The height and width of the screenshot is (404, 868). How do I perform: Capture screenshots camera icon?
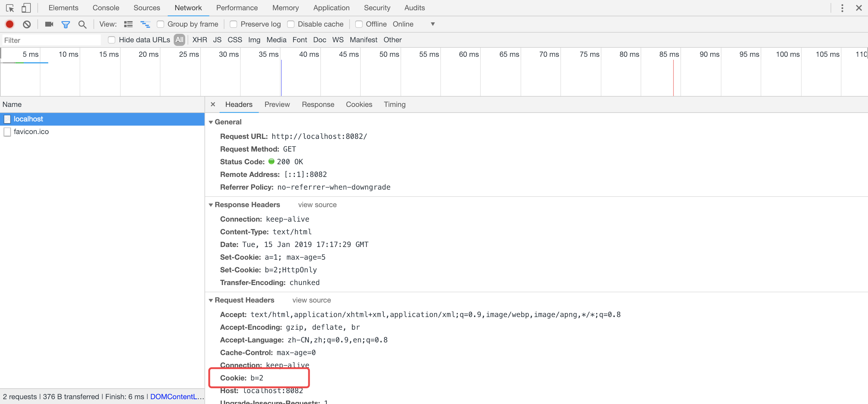49,24
